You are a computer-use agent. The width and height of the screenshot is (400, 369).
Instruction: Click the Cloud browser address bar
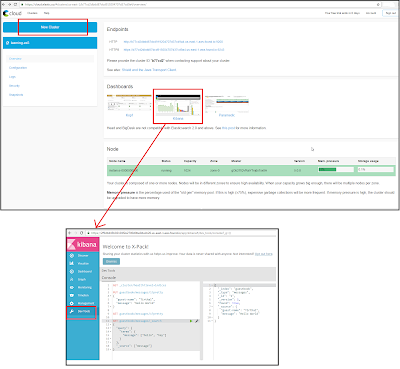point(200,4)
